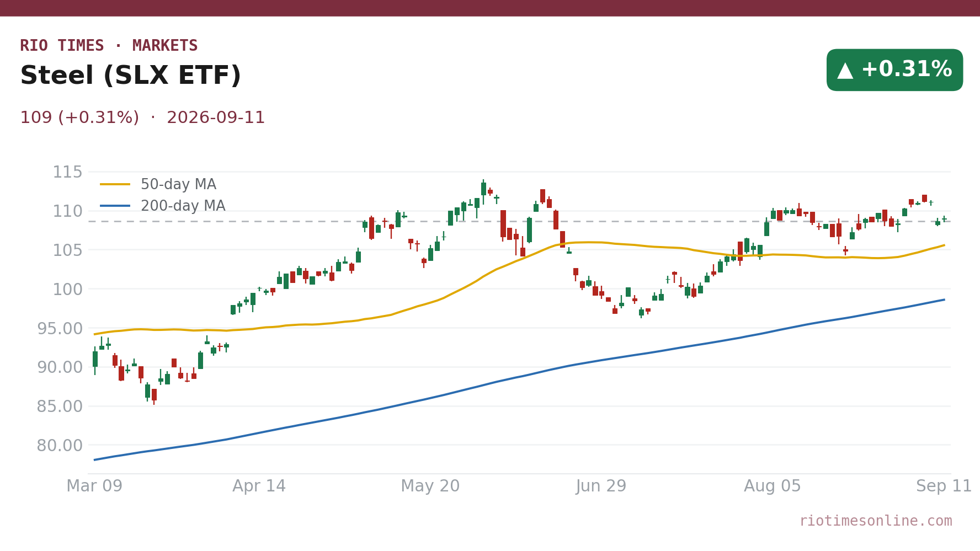Viewport: 980px width, 551px height.
Task: Click the '109 (+0.31%) · 2026-09-11' subtitle
Action: [x=142, y=118]
